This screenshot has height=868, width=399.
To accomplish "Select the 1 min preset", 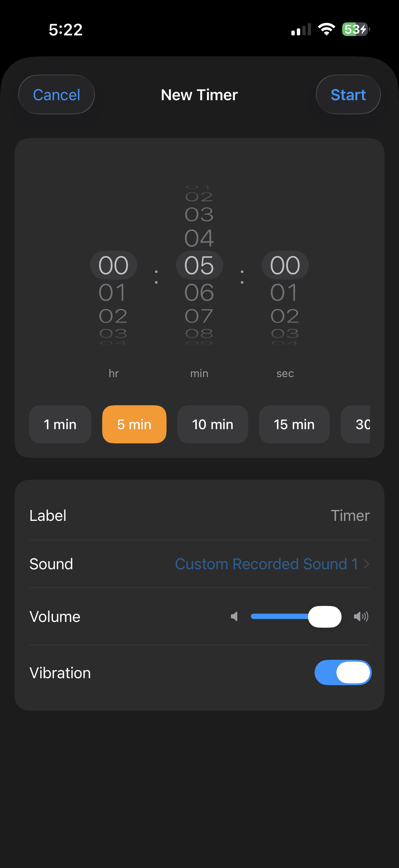I will pyautogui.click(x=60, y=424).
